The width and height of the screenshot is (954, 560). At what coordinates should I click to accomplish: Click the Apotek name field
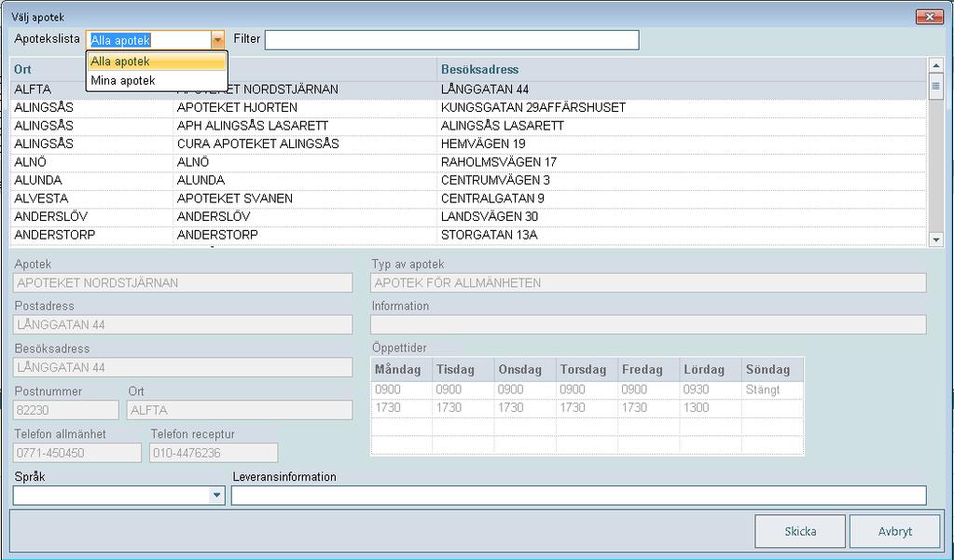point(183,282)
